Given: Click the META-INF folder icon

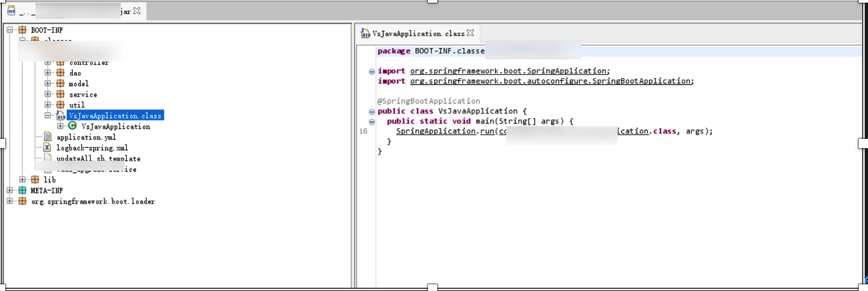Looking at the screenshot, I should (x=22, y=190).
